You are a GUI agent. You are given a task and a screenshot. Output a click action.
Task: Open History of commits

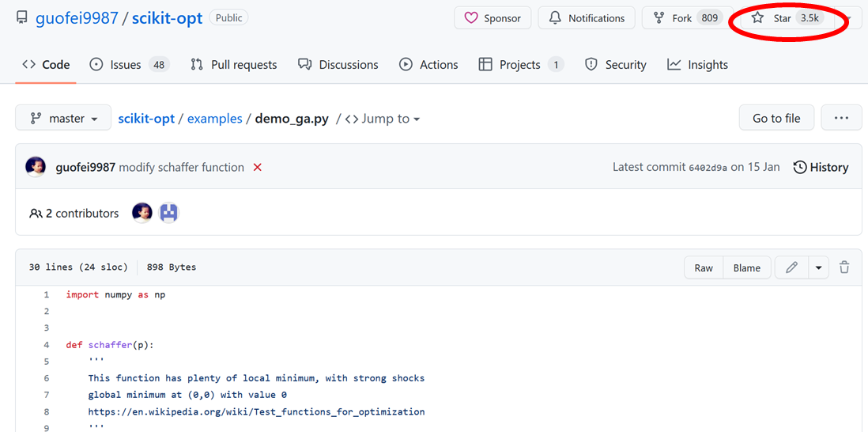pyautogui.click(x=821, y=168)
